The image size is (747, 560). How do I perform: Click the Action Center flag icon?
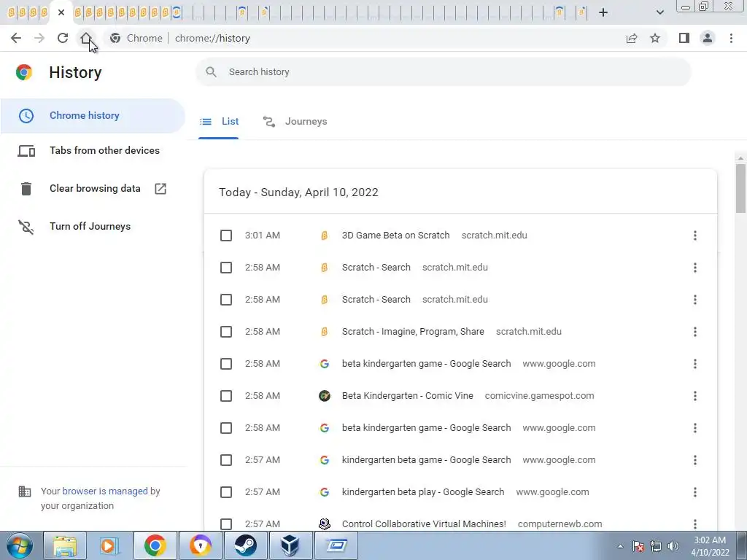pyautogui.click(x=638, y=546)
